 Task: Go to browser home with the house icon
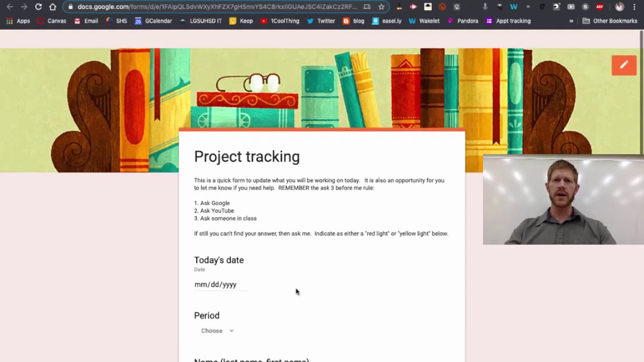pyautogui.click(x=53, y=7)
